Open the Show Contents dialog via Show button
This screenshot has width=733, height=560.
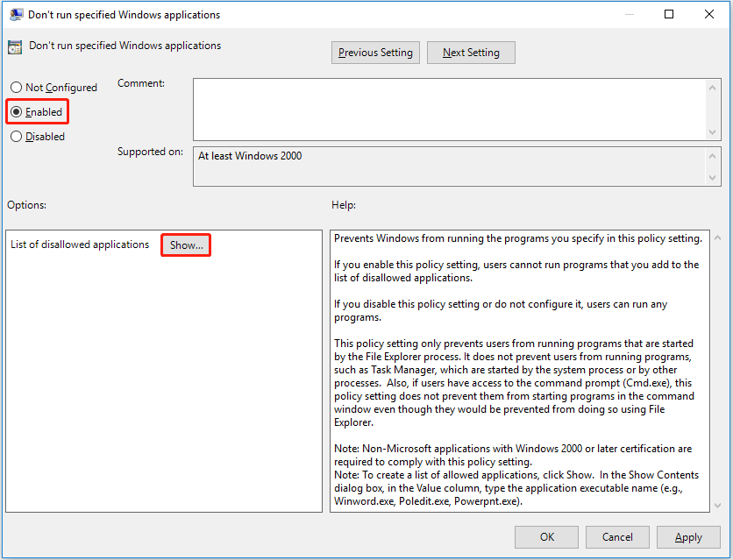(x=185, y=245)
